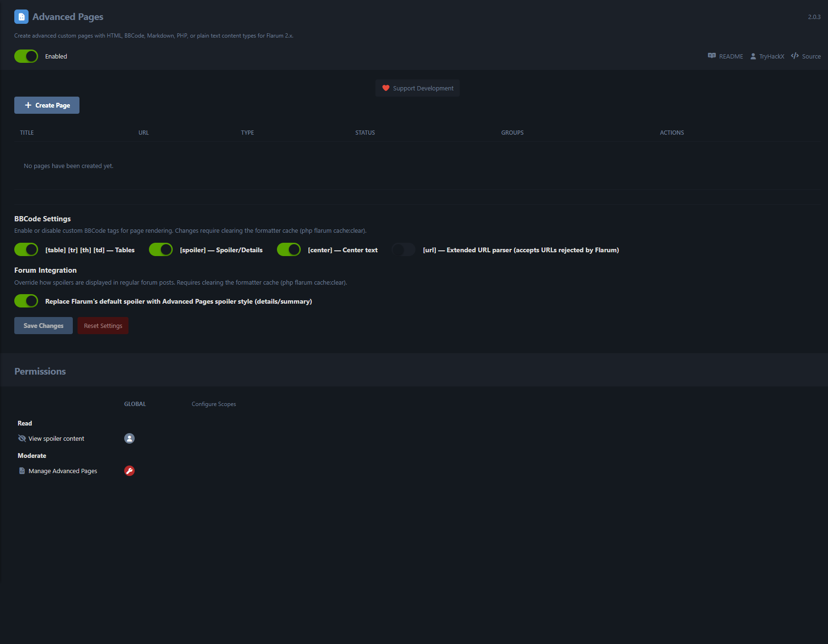
Task: Click the STATUS column header
Action: coord(365,133)
